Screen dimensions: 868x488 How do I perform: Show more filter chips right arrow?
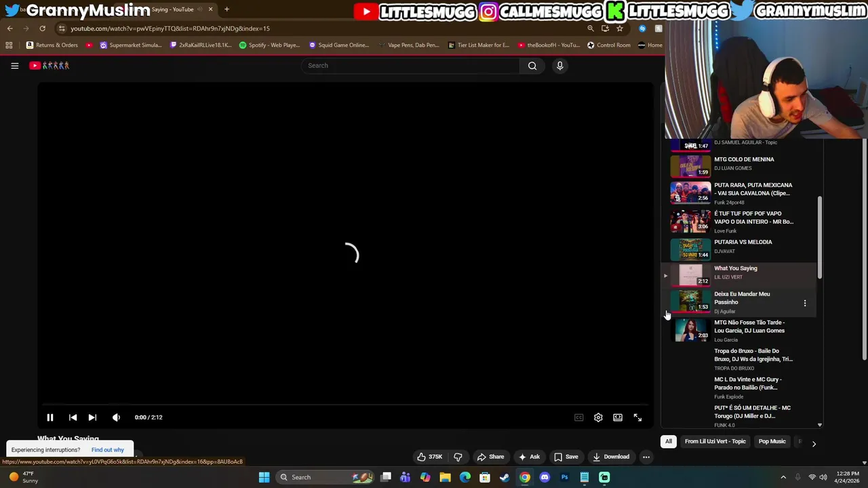coord(814,443)
